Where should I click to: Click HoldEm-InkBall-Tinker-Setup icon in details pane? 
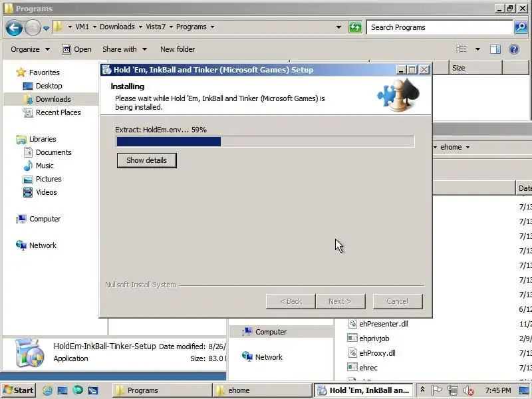(x=30, y=353)
